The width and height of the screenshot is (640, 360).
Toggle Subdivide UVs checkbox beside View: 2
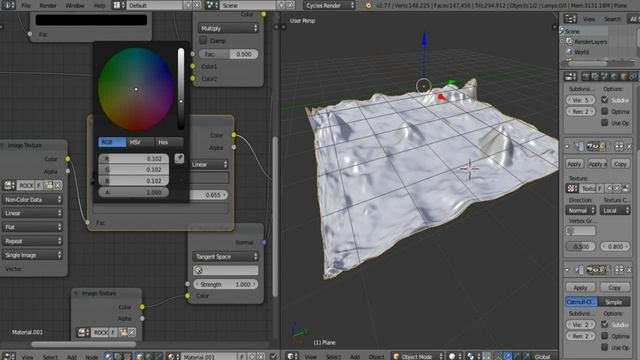pyautogui.click(x=604, y=324)
